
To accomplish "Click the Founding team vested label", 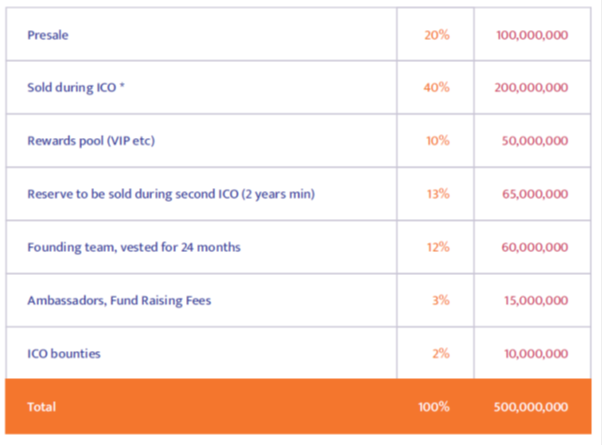I will [x=134, y=247].
